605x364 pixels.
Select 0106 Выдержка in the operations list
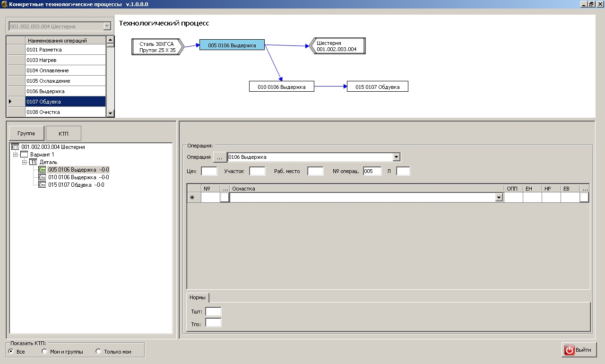coord(65,91)
